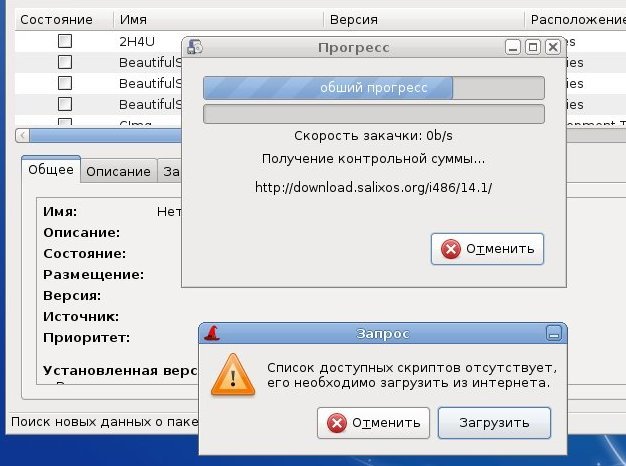Minimize the Запрос dialog
Viewport: 626px width, 466px height.
554,333
